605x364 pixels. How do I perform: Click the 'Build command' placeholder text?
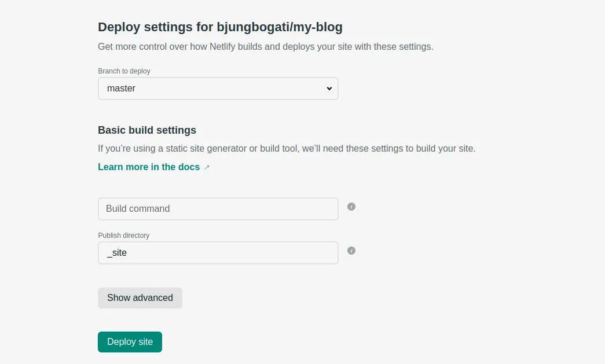[x=138, y=208]
